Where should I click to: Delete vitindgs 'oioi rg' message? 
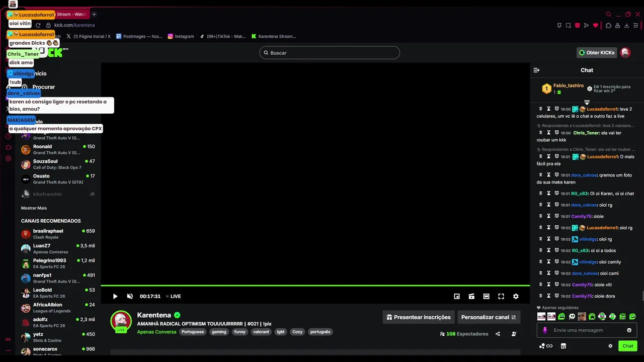coord(541,239)
